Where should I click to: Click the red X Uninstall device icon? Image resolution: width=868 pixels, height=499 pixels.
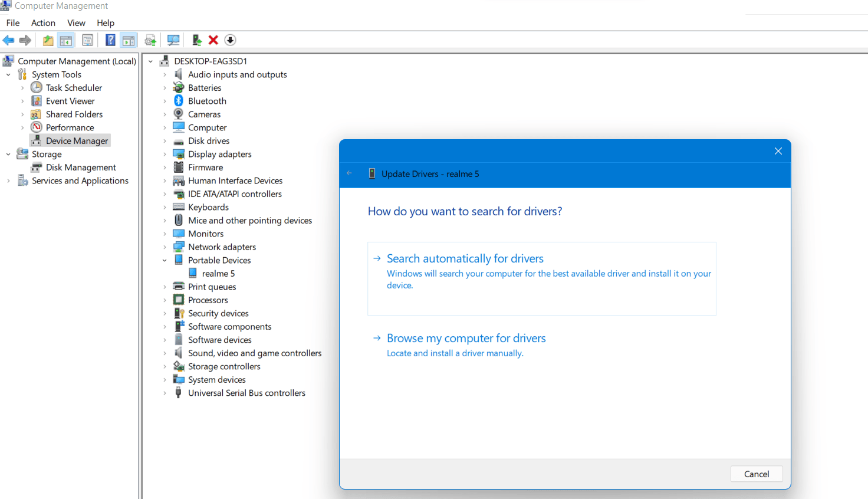click(213, 40)
